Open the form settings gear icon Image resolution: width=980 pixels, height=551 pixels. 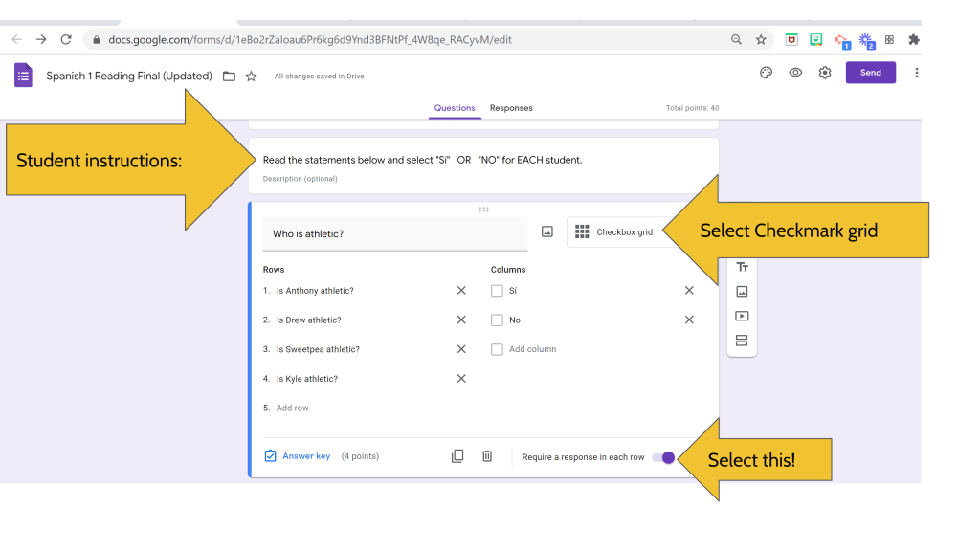click(x=825, y=73)
